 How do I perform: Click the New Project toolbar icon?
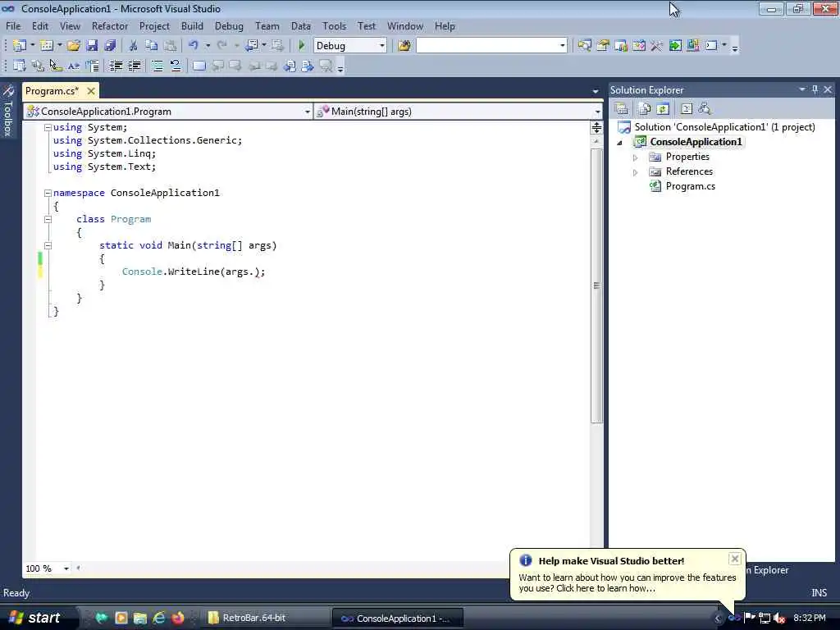20,46
